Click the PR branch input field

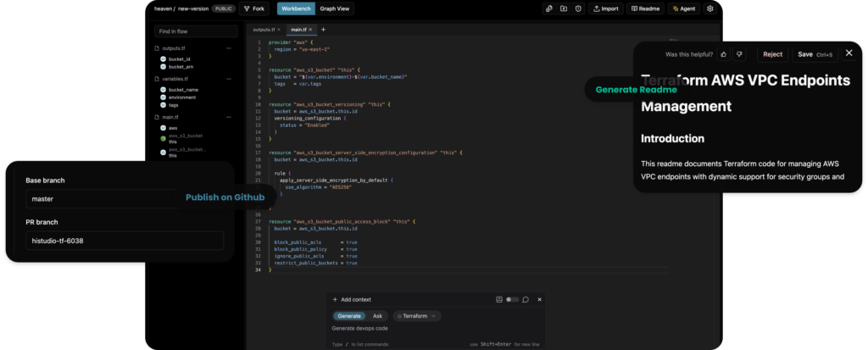pyautogui.click(x=125, y=241)
